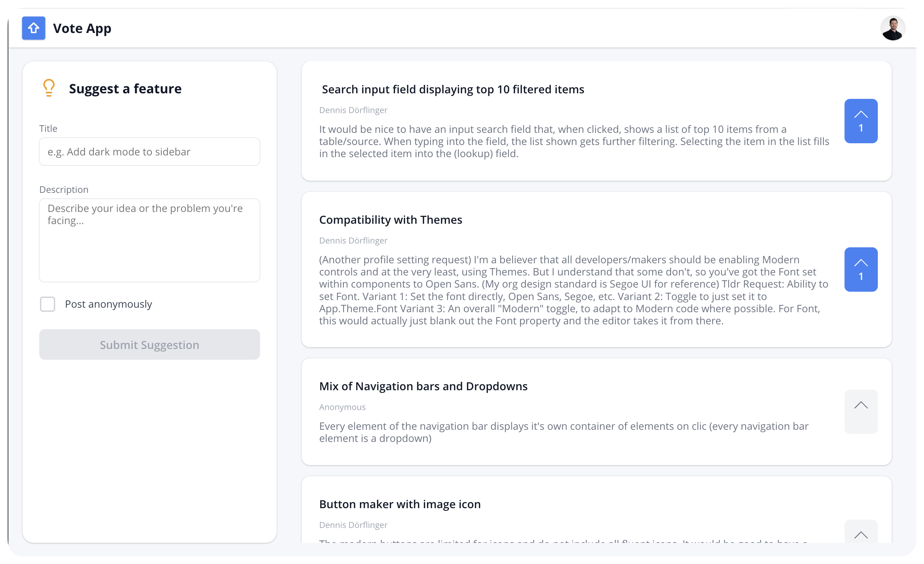Select the Vote App title in the header
The width and height of the screenshot is (924, 564).
[83, 28]
